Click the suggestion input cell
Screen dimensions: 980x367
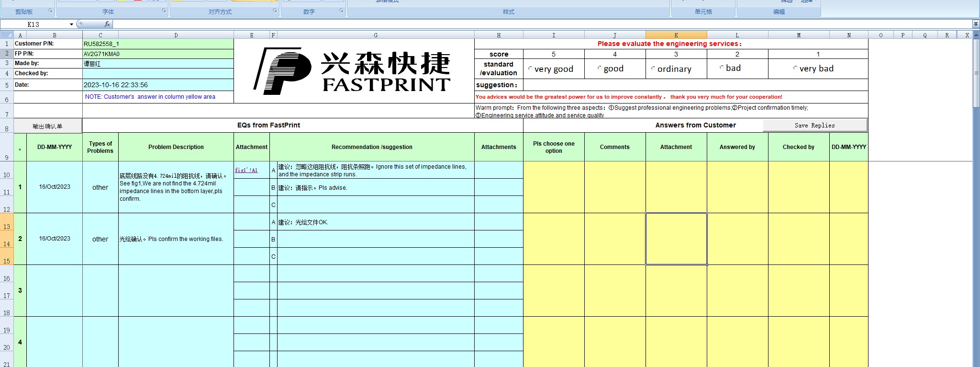tap(695, 85)
